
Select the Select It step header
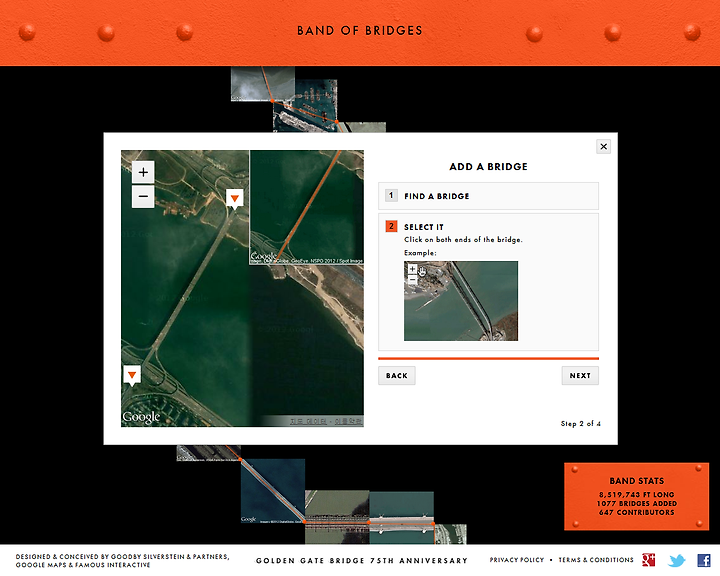(423, 227)
